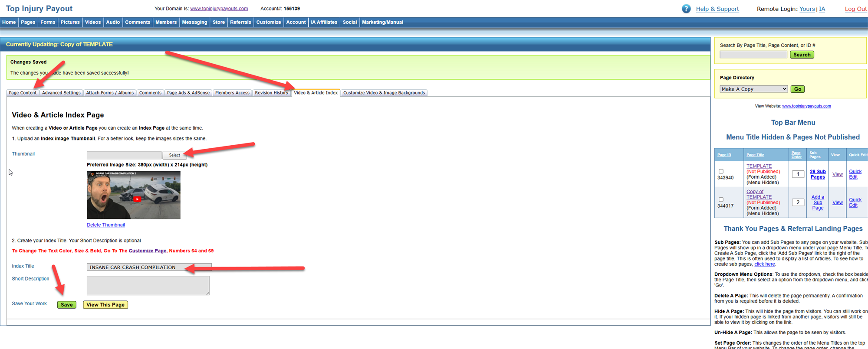Click the View This Page button
Screen dimensions: 868x349
[x=105, y=305]
